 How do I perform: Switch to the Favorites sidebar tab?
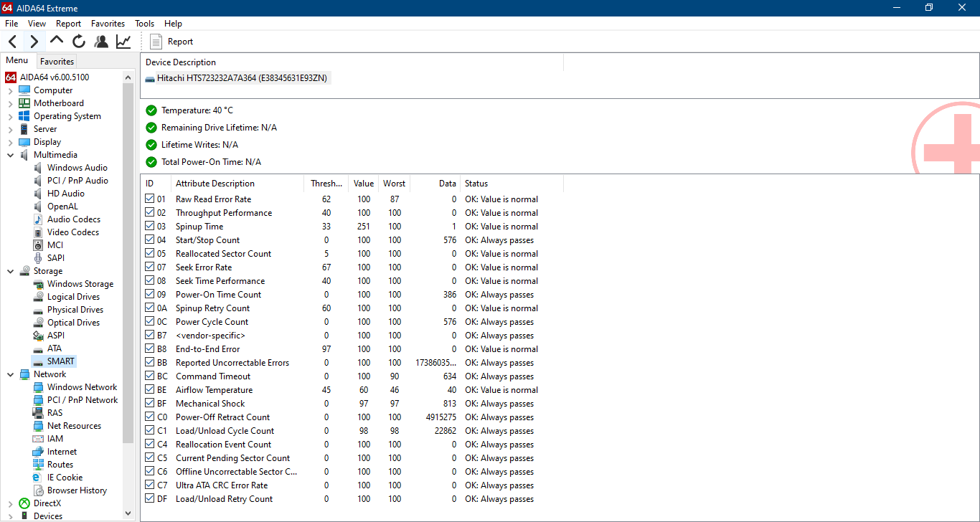tap(57, 62)
